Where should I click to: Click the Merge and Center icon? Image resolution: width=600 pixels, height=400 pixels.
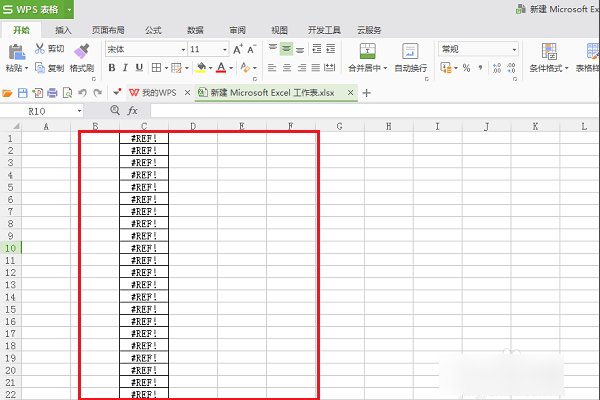367,51
